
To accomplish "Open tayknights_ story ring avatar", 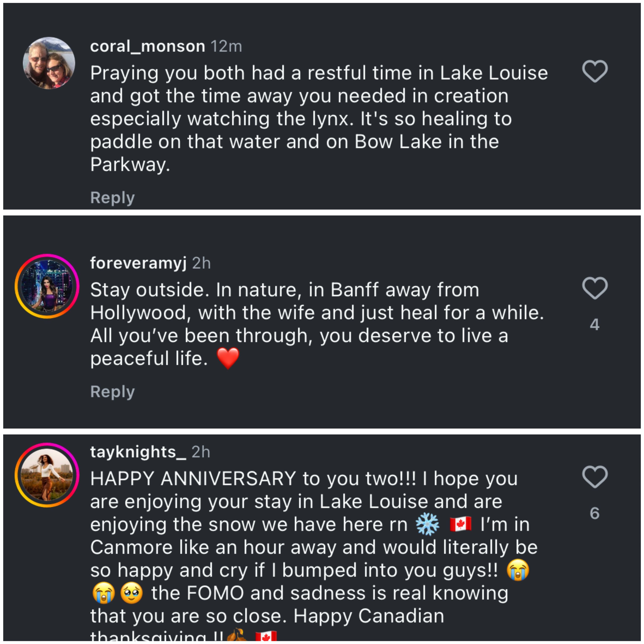I will pos(47,475).
